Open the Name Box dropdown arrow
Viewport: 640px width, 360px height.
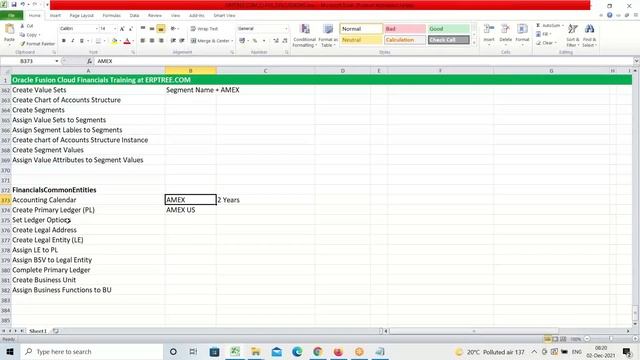[57, 61]
